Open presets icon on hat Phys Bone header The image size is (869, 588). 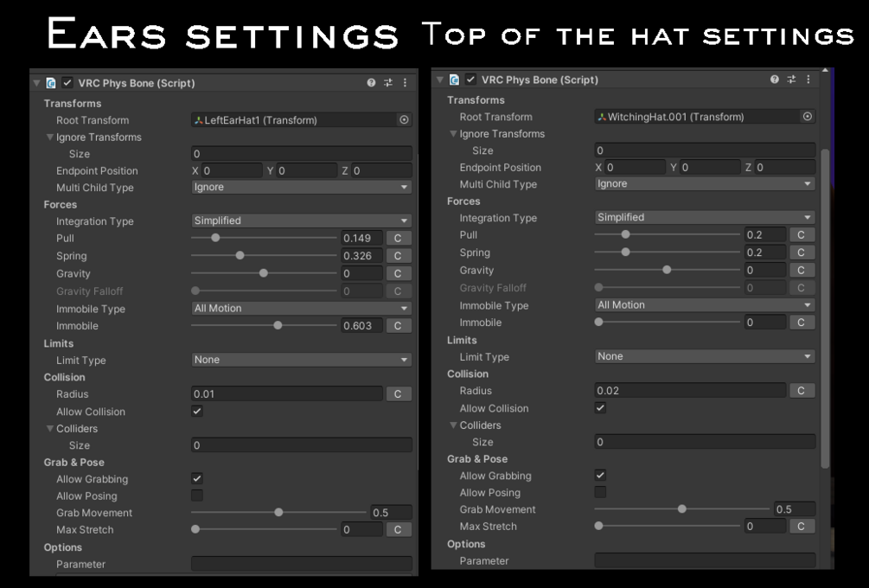click(791, 80)
